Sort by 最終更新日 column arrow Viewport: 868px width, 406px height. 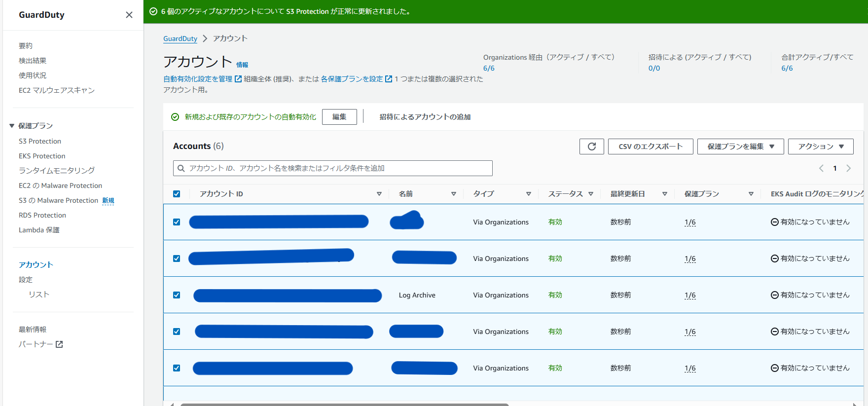(665, 194)
